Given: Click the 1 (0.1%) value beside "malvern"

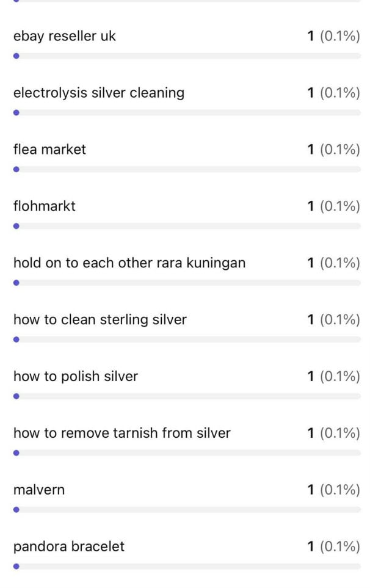Looking at the screenshot, I should pos(333,490).
